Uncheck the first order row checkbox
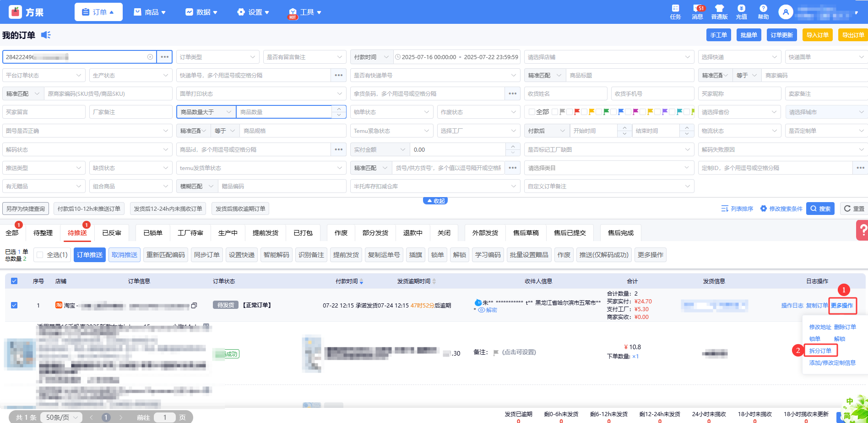The image size is (868, 423). [14, 305]
